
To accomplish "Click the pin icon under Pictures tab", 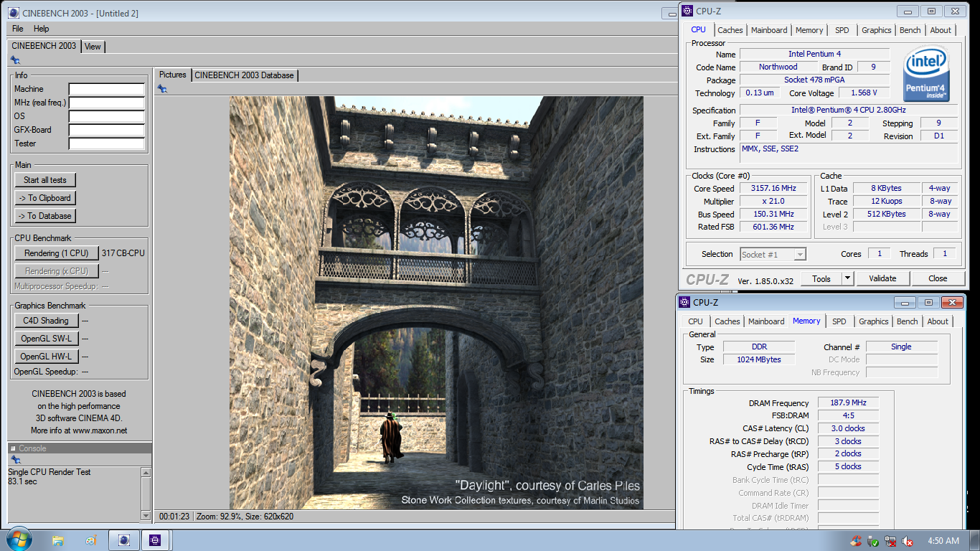I will click(x=162, y=88).
